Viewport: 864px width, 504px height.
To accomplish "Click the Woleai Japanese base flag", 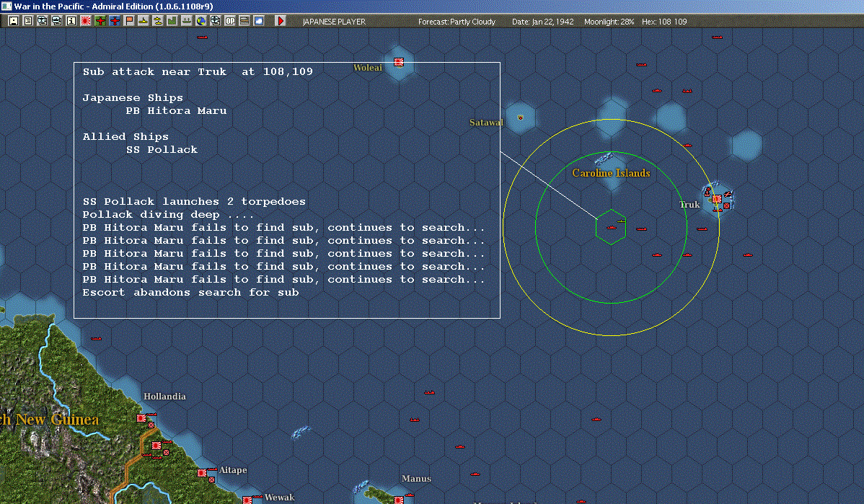I will click(398, 62).
